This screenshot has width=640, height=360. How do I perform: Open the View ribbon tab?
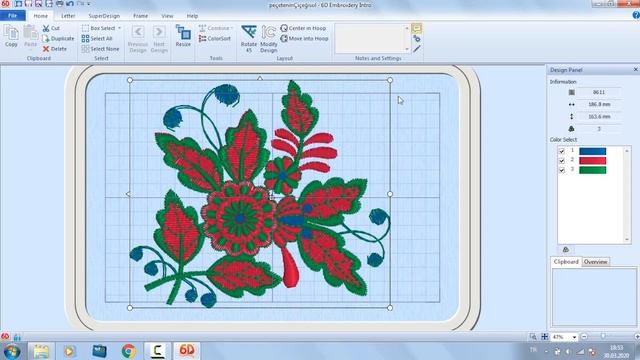tap(167, 16)
